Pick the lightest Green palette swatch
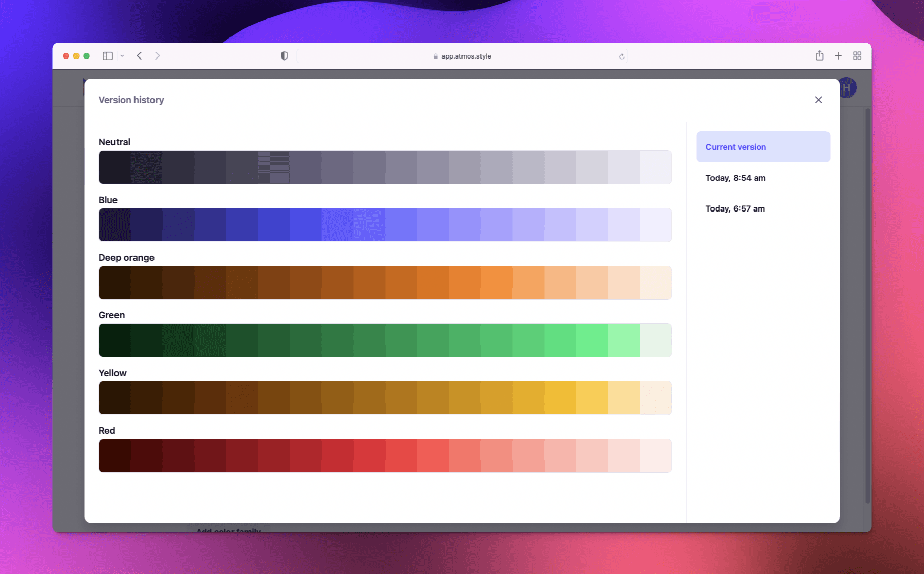This screenshot has height=575, width=924. click(x=656, y=340)
